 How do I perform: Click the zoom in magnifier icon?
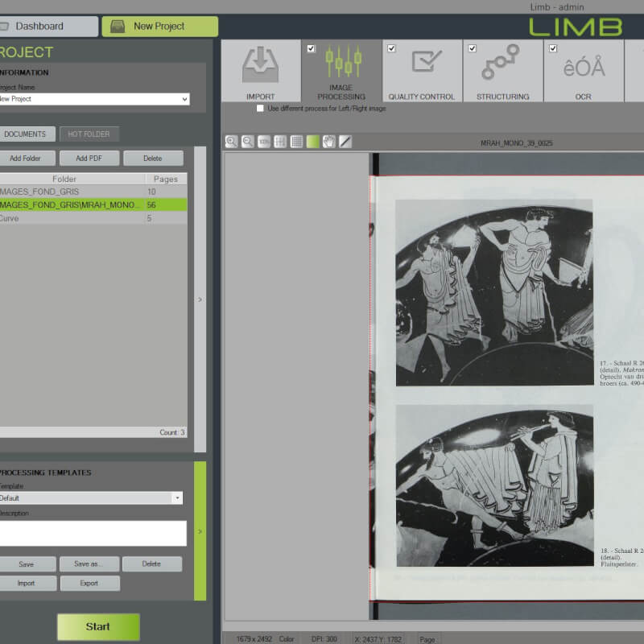[x=232, y=142]
